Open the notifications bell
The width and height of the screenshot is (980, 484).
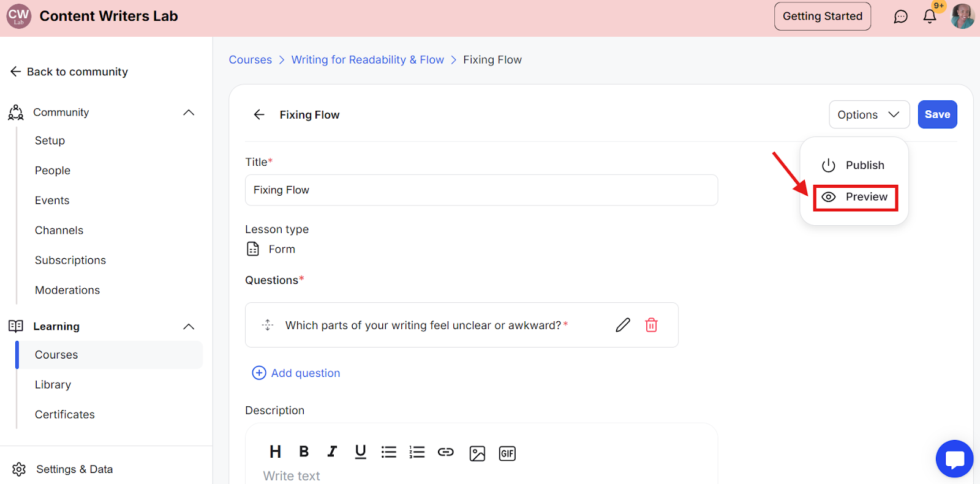(930, 17)
